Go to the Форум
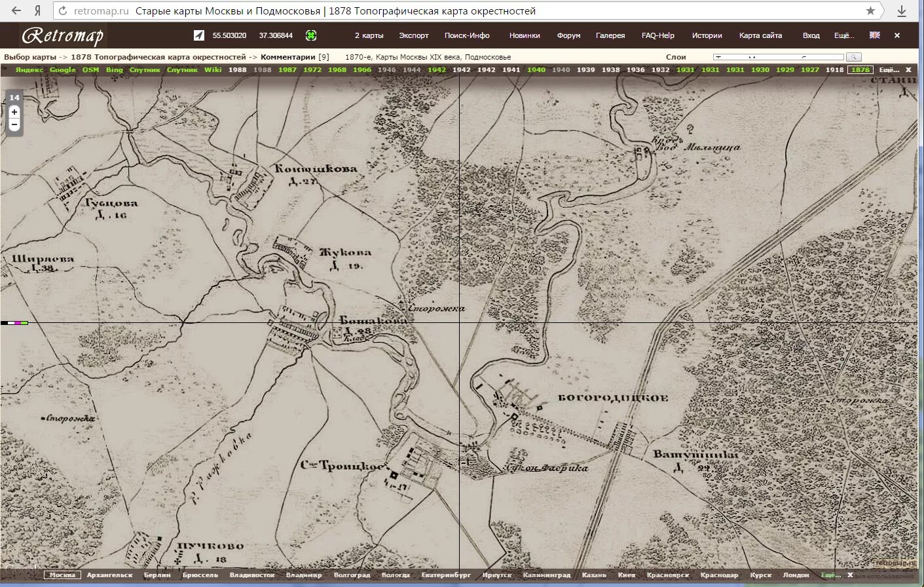The image size is (924, 587). click(568, 35)
